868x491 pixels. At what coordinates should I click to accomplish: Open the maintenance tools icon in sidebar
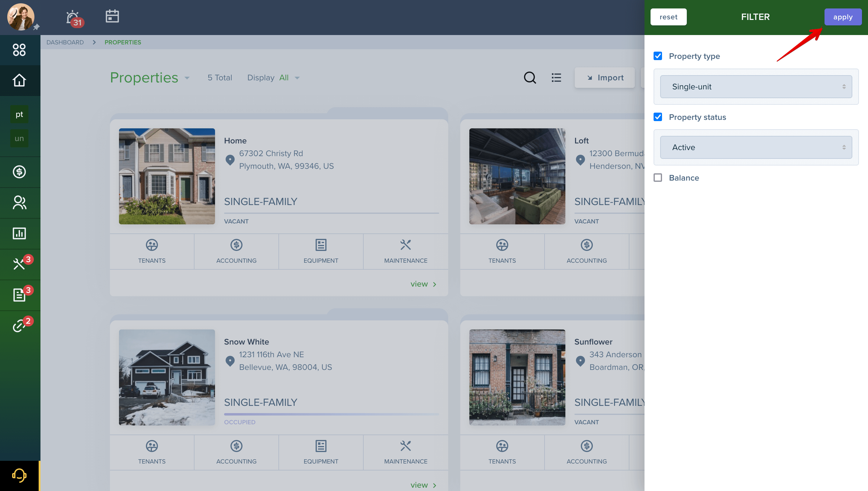tap(19, 264)
